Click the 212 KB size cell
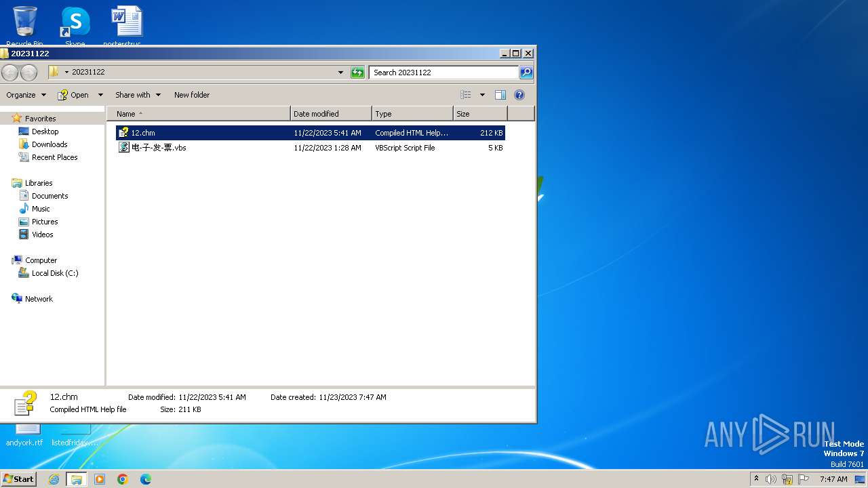This screenshot has width=868, height=488. (x=491, y=133)
